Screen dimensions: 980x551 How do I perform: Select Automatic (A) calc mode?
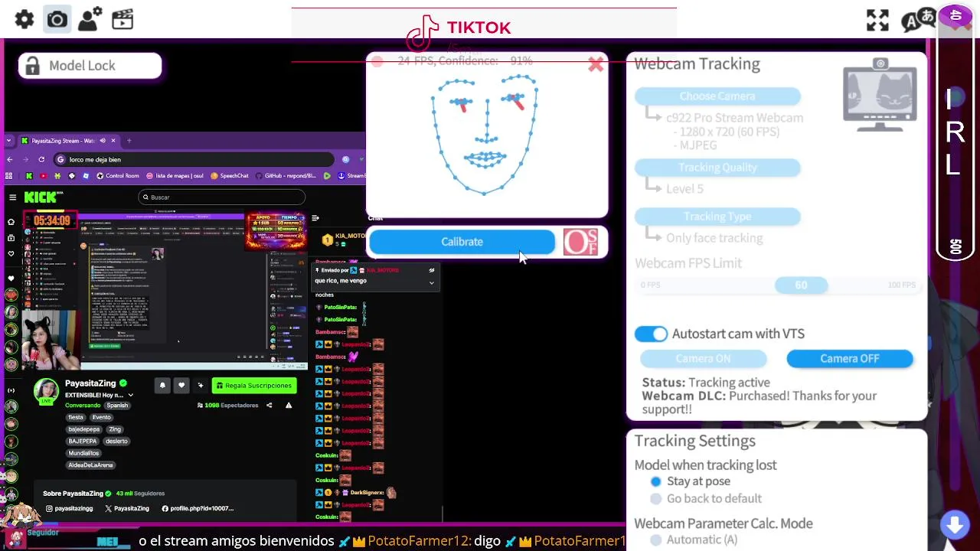pyautogui.click(x=656, y=540)
